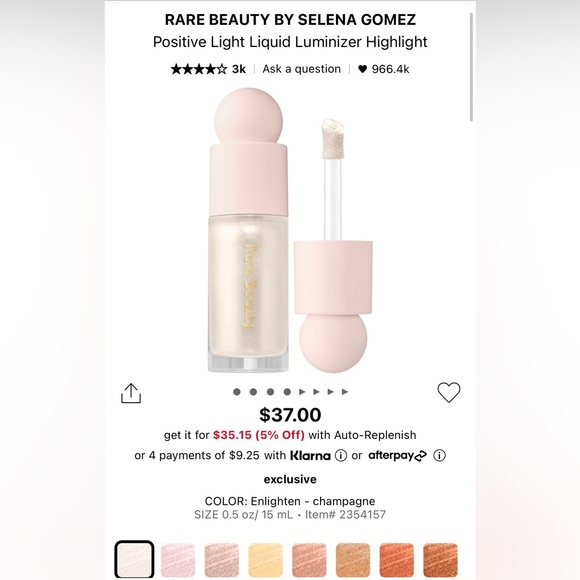Go to first image carousel dot
The height and width of the screenshot is (580, 580).
(x=237, y=392)
